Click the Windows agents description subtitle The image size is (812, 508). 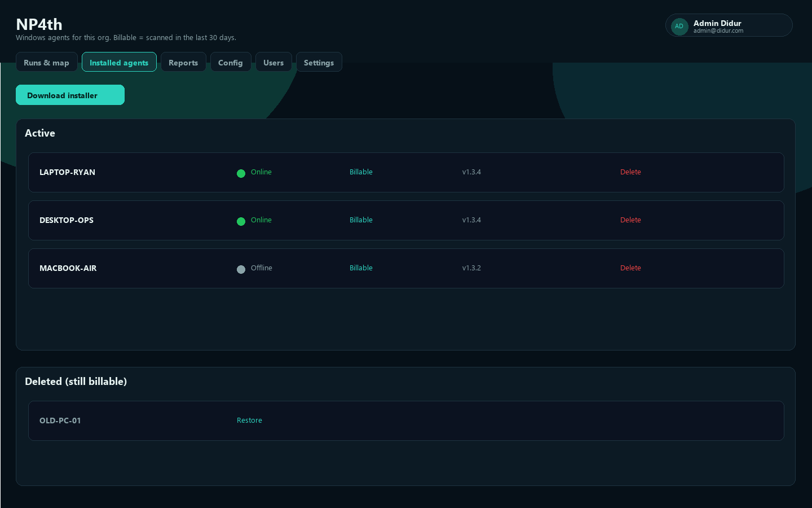pyautogui.click(x=126, y=38)
